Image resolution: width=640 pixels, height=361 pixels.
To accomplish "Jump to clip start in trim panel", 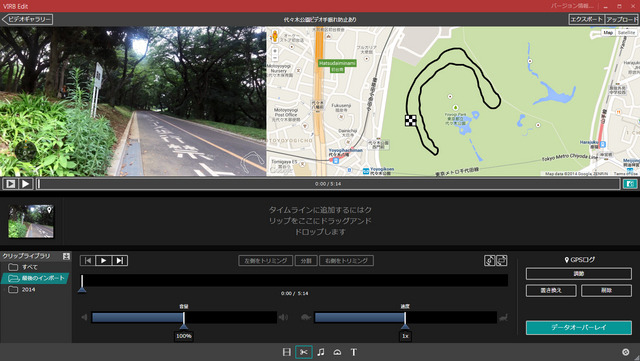I will click(x=88, y=261).
